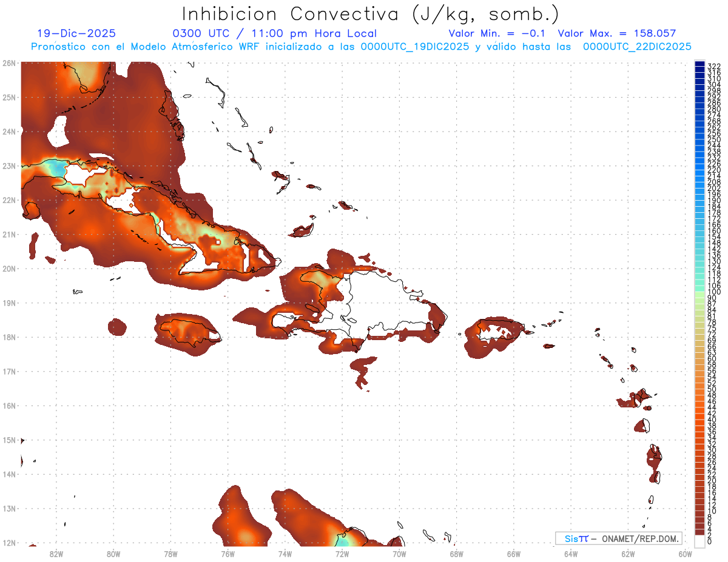Click the time text '0300 UTC / 11:00 pm Hora Local'
This screenshot has height=562, width=728.
click(274, 34)
